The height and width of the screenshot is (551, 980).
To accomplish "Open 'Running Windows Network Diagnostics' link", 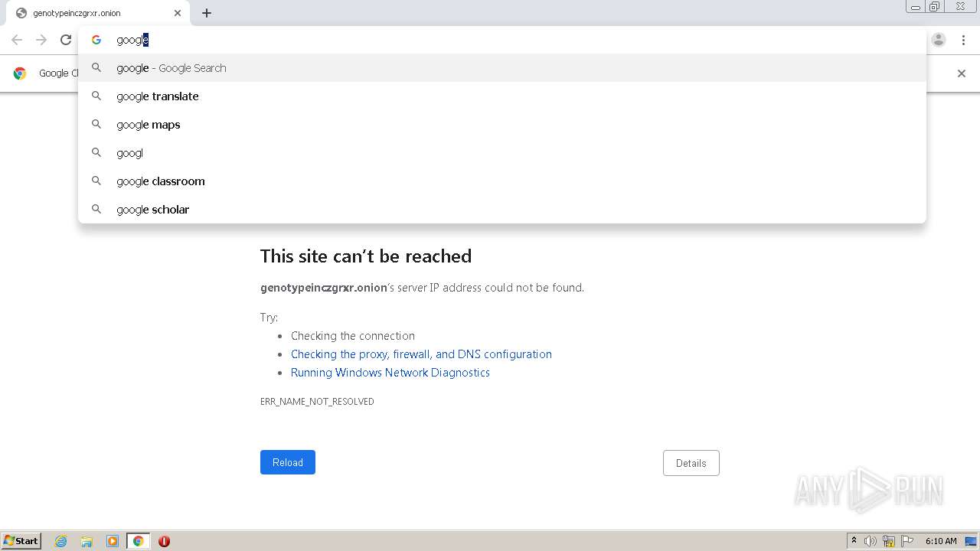I will pyautogui.click(x=390, y=373).
